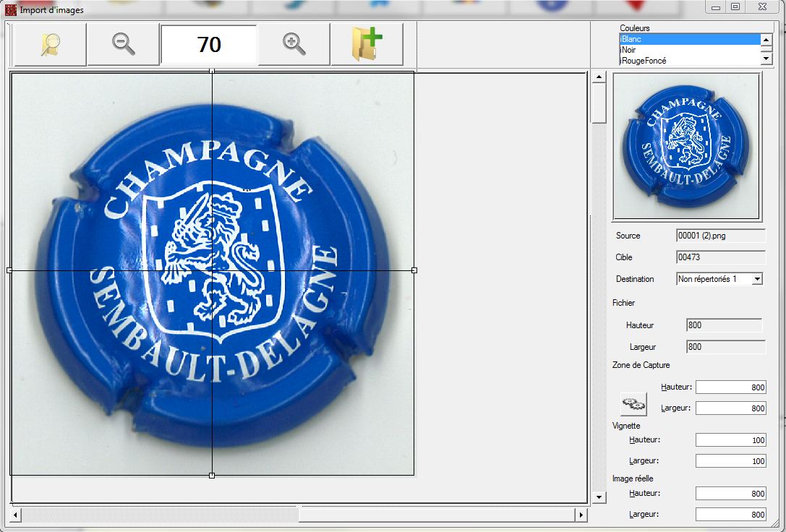Click the Fichier section label
This screenshot has width=786, height=532.
(623, 303)
